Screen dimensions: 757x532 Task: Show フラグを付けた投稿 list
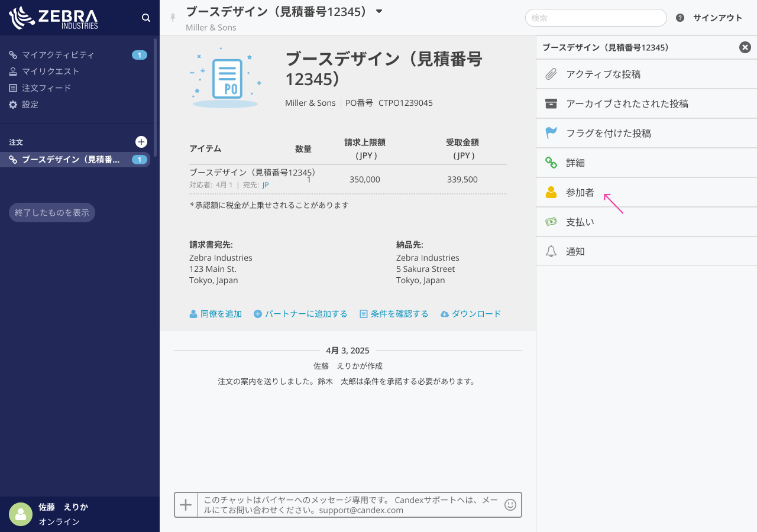click(x=608, y=134)
